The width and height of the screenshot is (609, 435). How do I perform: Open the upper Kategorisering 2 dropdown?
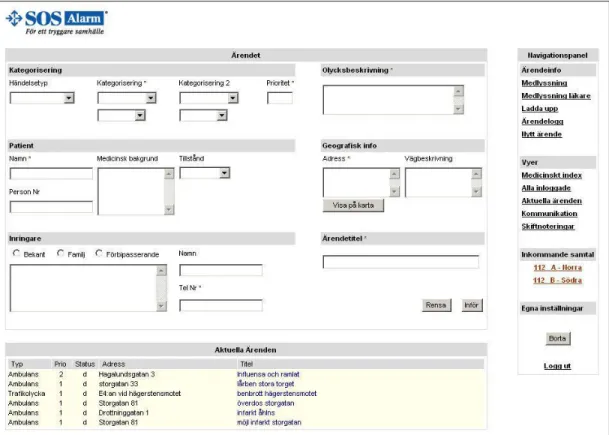(x=209, y=98)
